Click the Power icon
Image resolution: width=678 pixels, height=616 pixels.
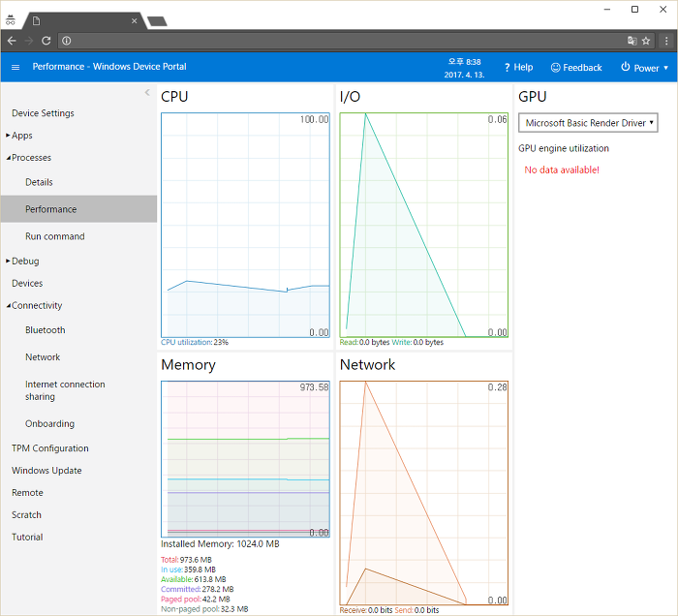click(626, 67)
